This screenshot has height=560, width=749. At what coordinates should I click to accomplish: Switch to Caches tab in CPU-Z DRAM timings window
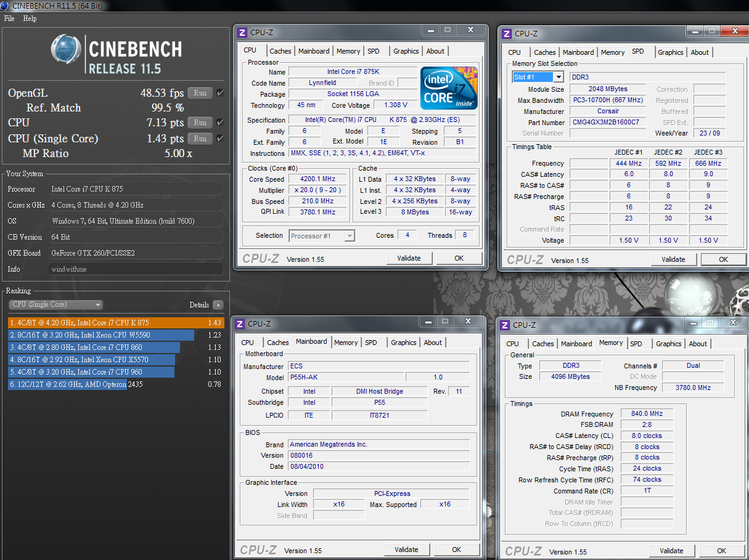click(543, 344)
